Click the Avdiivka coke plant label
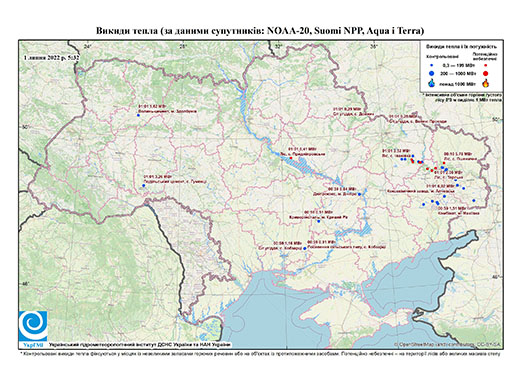 [x=421, y=189]
